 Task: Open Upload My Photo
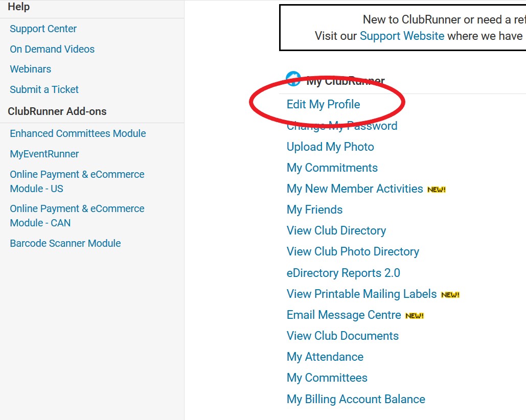pyautogui.click(x=330, y=147)
